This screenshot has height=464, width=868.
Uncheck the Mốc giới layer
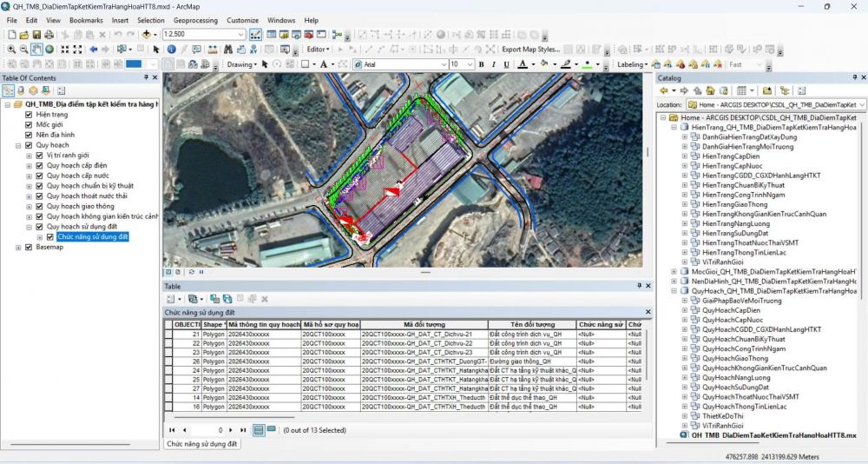(29, 125)
